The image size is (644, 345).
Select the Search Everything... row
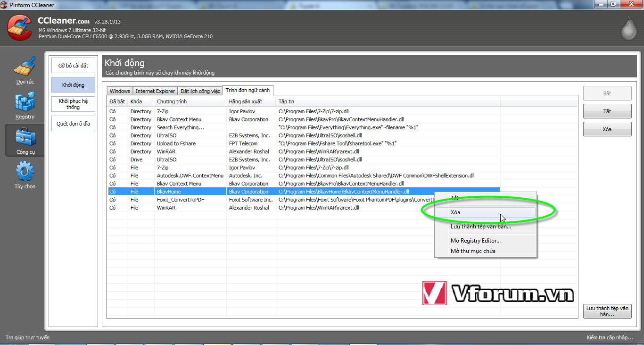[304, 127]
